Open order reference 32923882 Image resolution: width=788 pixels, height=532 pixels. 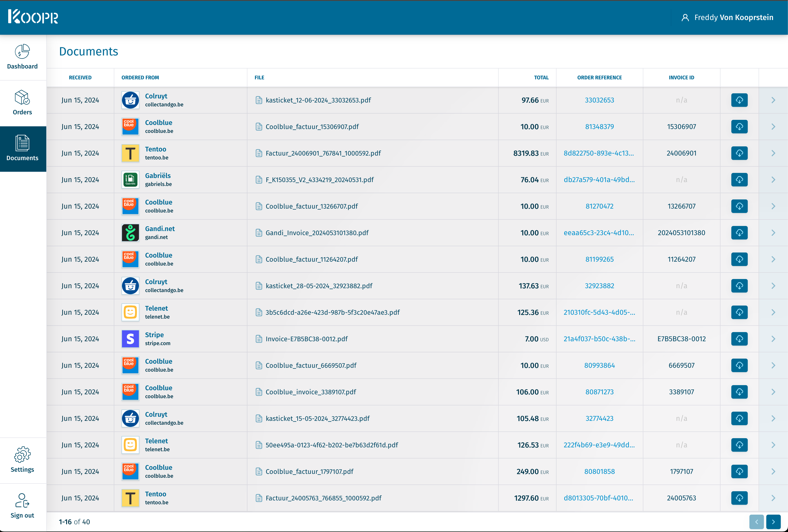tap(599, 286)
